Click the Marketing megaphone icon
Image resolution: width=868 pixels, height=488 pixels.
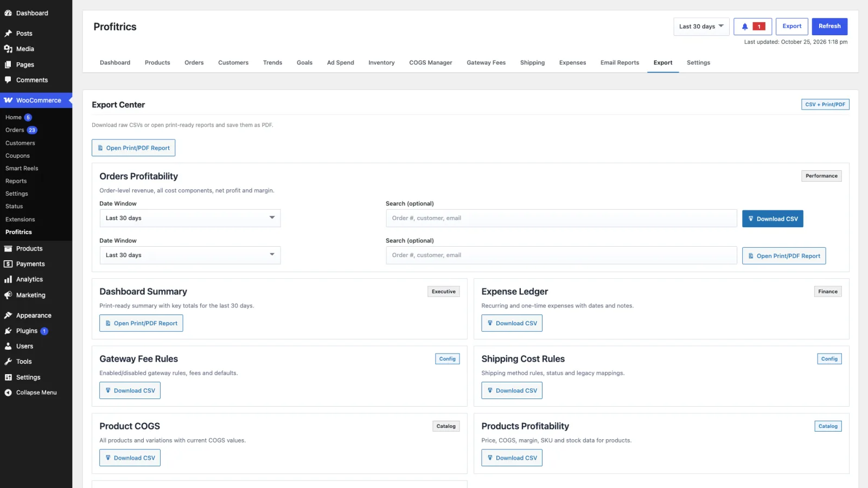click(x=8, y=296)
